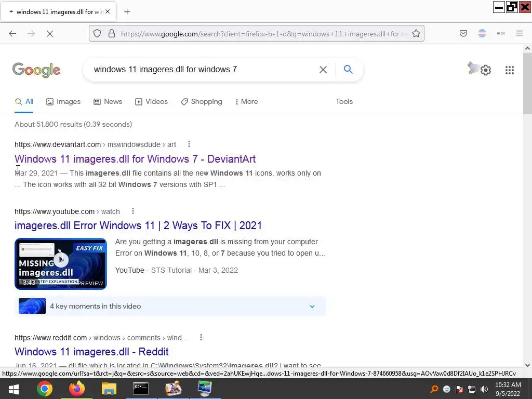Close the windows 11 imageres.dll tab
The image size is (532, 399).
tap(108, 11)
